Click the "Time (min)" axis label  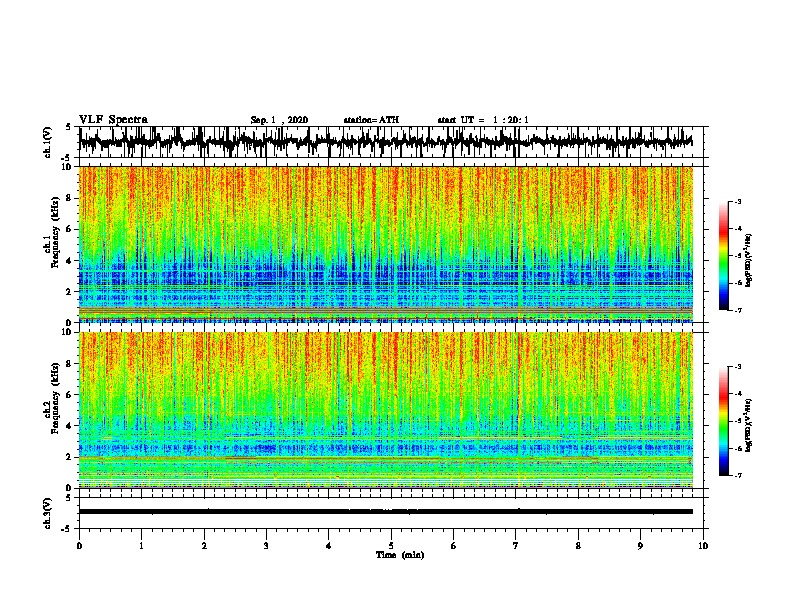(400, 555)
